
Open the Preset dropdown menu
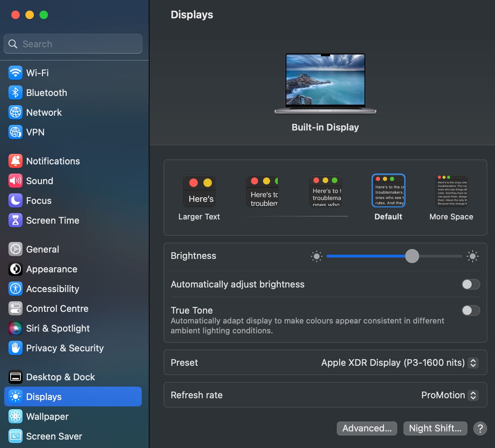tap(473, 363)
